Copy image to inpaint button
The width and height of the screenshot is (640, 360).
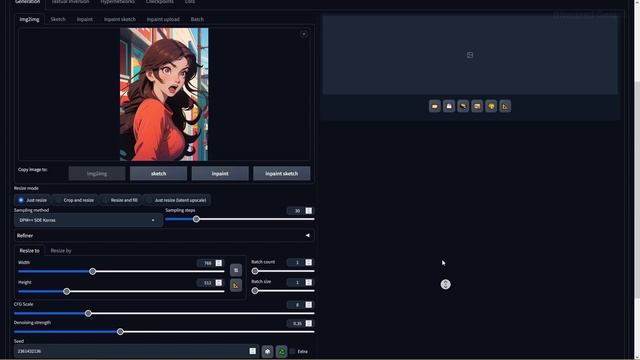[x=220, y=173]
